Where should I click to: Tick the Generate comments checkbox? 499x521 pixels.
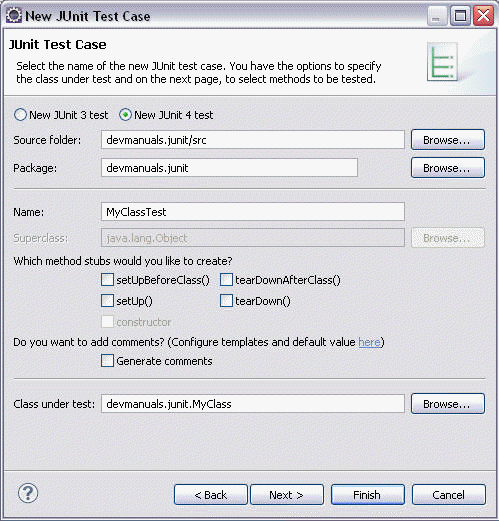(107, 361)
